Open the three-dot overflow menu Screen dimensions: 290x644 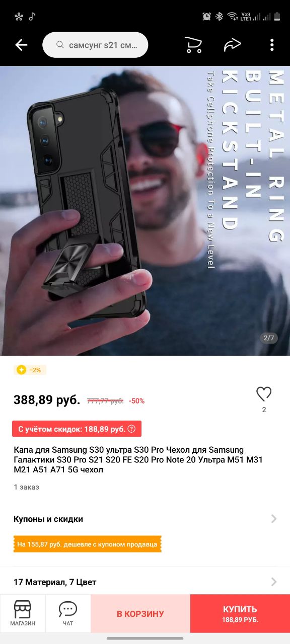pyautogui.click(x=272, y=45)
